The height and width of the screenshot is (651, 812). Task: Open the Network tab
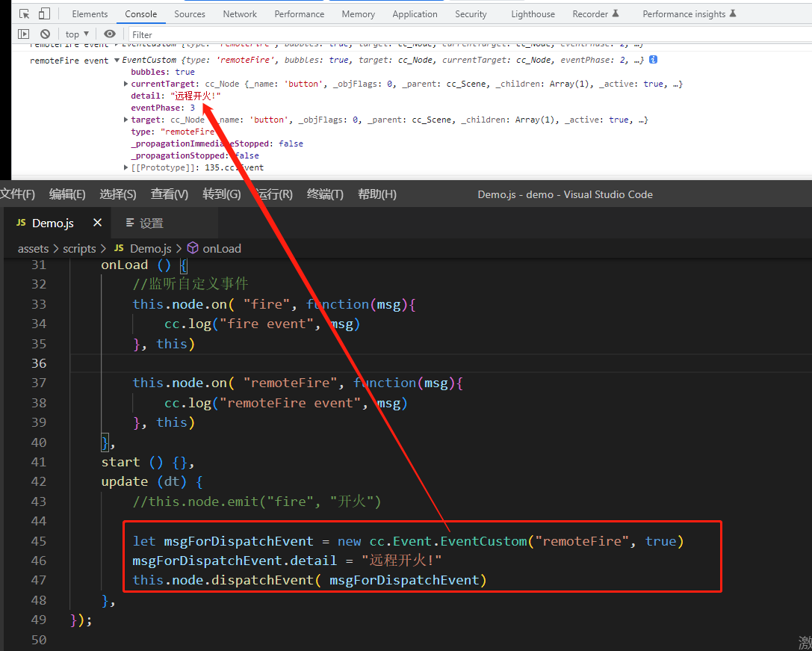pyautogui.click(x=240, y=14)
